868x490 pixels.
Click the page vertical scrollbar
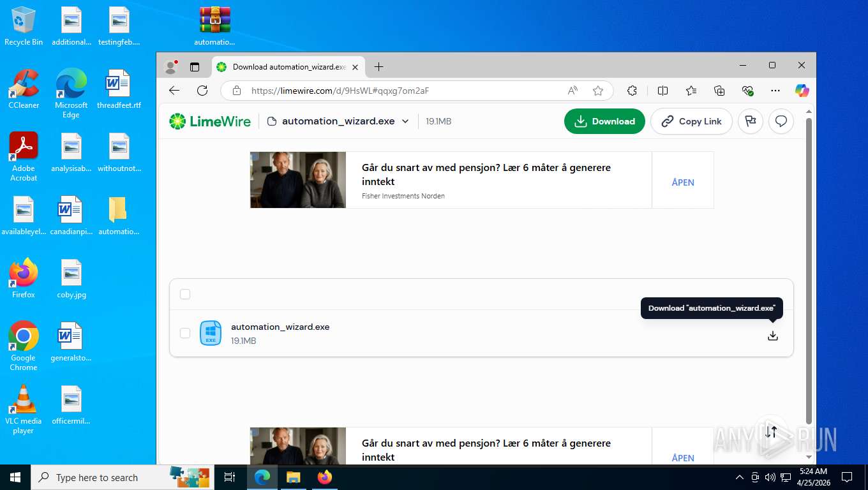[x=809, y=271]
